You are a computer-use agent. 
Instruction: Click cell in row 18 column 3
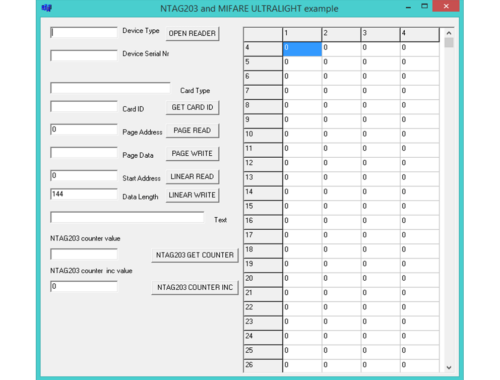[380, 251]
